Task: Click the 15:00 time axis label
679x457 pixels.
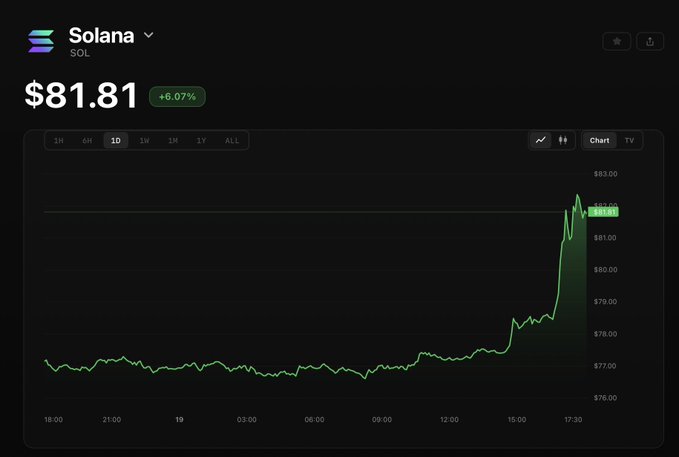Action: pyautogui.click(x=517, y=420)
